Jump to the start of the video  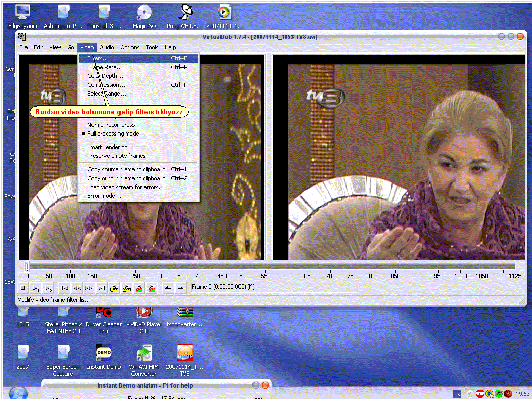pyautogui.click(x=64, y=288)
